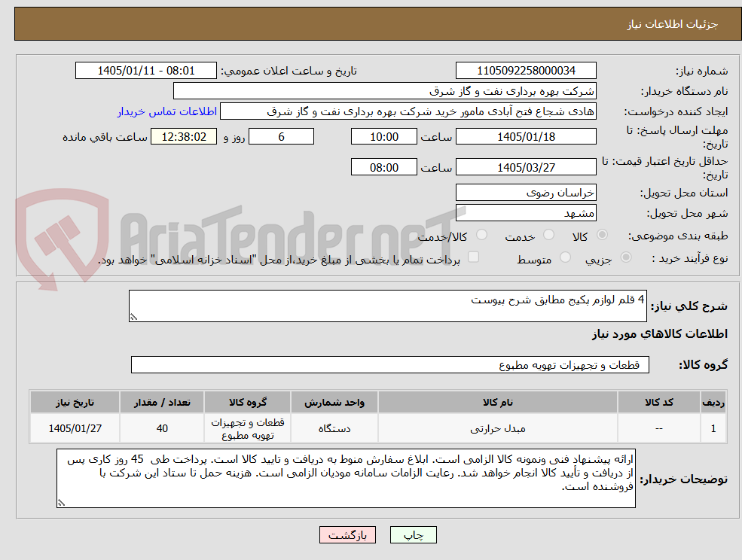This screenshot has width=742, height=560.
Task: Select the کالا radio button
Action: (603, 235)
